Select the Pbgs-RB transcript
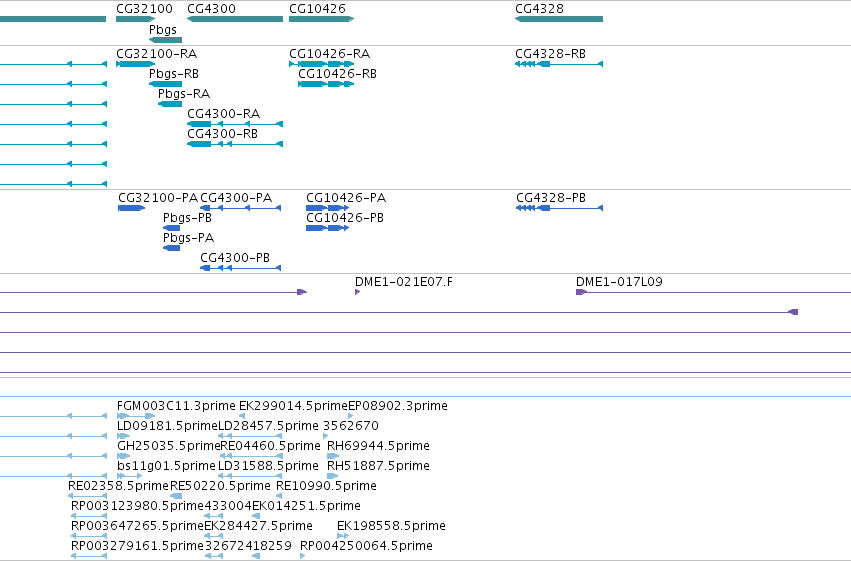 [166, 84]
